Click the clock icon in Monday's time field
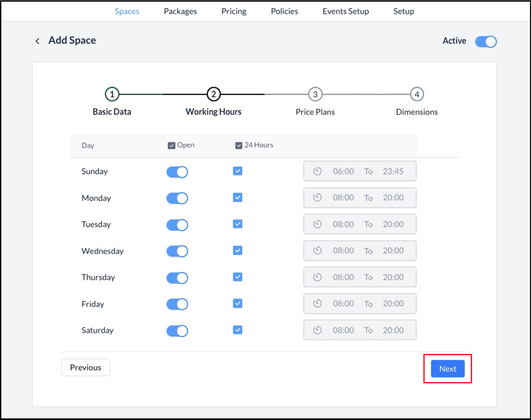The width and height of the screenshot is (531, 420). coord(317,198)
